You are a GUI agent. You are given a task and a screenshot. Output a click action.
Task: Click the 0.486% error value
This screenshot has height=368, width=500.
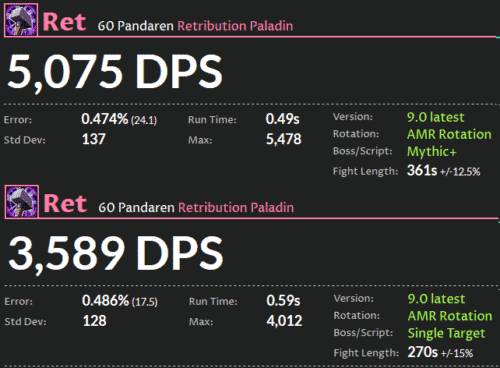(x=105, y=301)
